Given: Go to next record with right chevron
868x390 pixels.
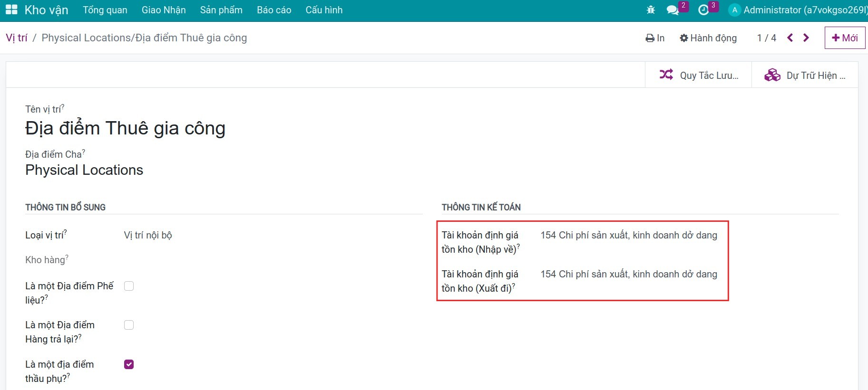Looking at the screenshot, I should pyautogui.click(x=806, y=38).
